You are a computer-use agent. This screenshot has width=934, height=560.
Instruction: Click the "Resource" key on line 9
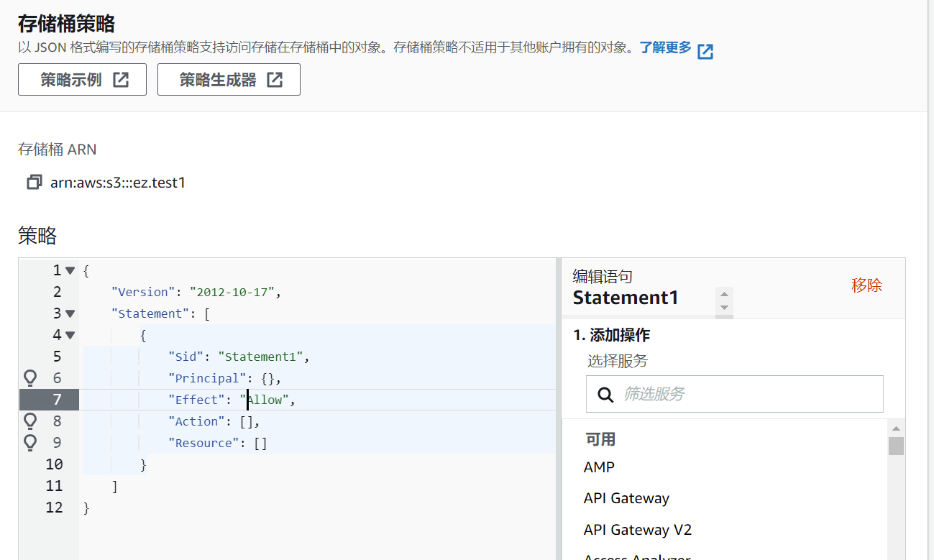[203, 444]
